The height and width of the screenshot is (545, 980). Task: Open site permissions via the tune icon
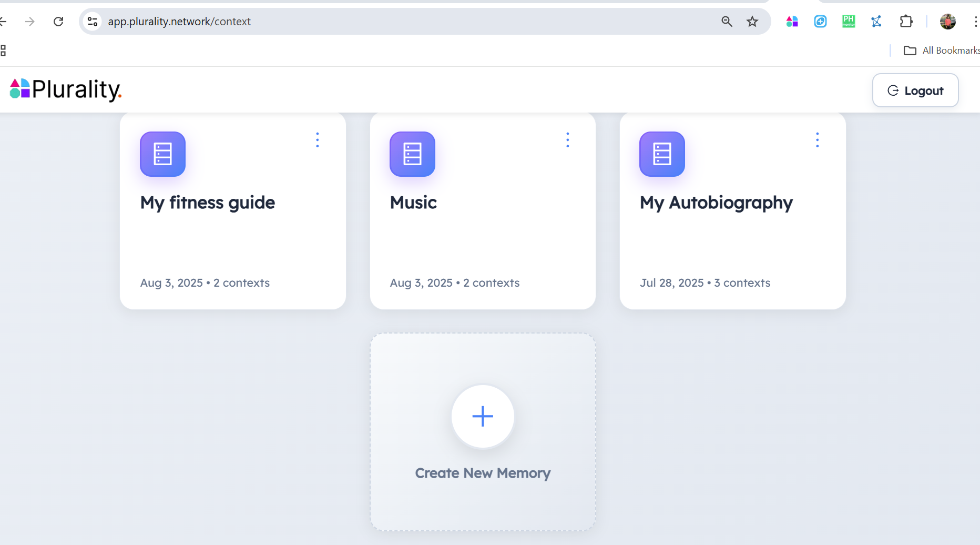pos(93,21)
